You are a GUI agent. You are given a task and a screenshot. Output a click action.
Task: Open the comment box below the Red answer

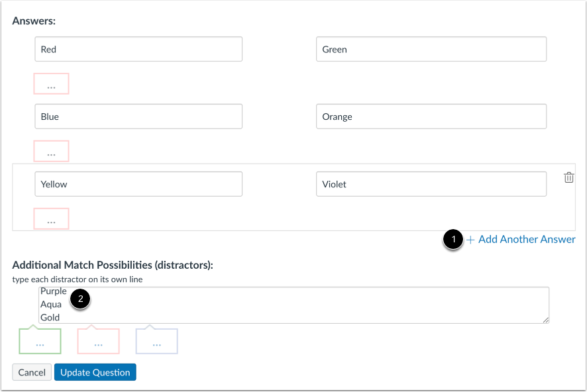pyautogui.click(x=51, y=83)
